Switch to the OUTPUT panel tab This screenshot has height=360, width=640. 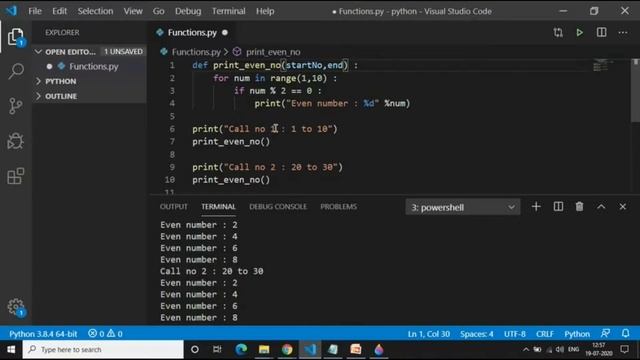coord(173,207)
